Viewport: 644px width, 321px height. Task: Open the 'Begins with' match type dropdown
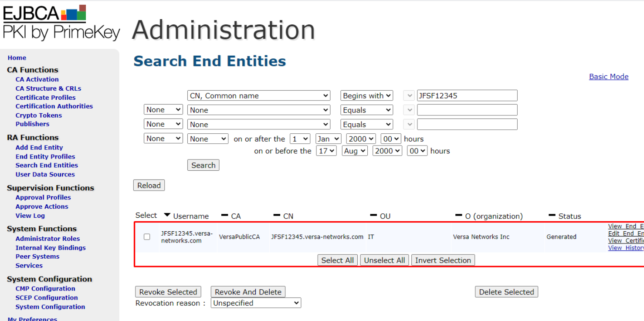point(367,96)
